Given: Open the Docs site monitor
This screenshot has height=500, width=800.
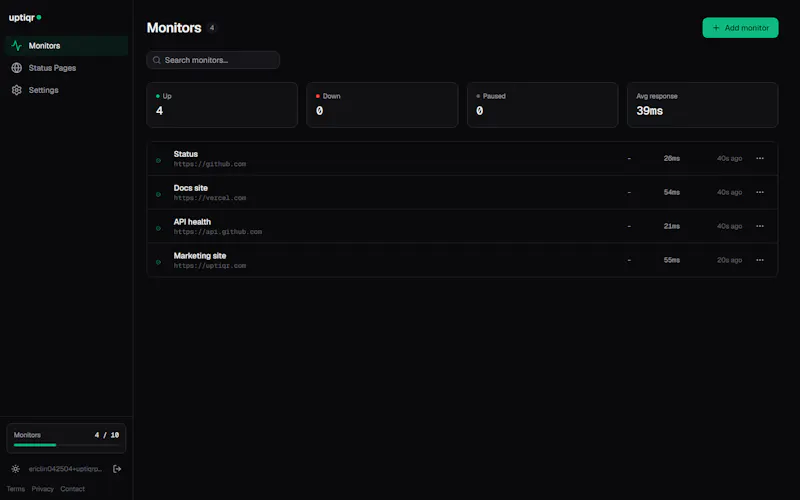Looking at the screenshot, I should [x=462, y=192].
